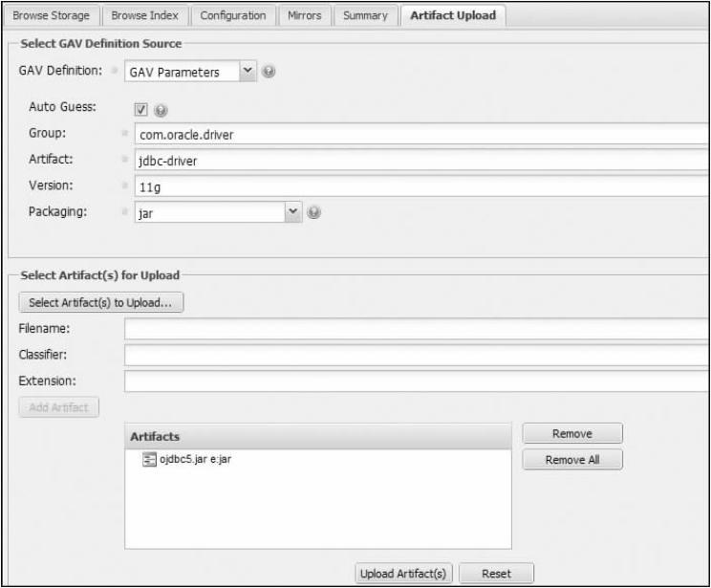Open the Browse Index tab
Image resolution: width=711 pixels, height=588 pixels.
coord(143,15)
